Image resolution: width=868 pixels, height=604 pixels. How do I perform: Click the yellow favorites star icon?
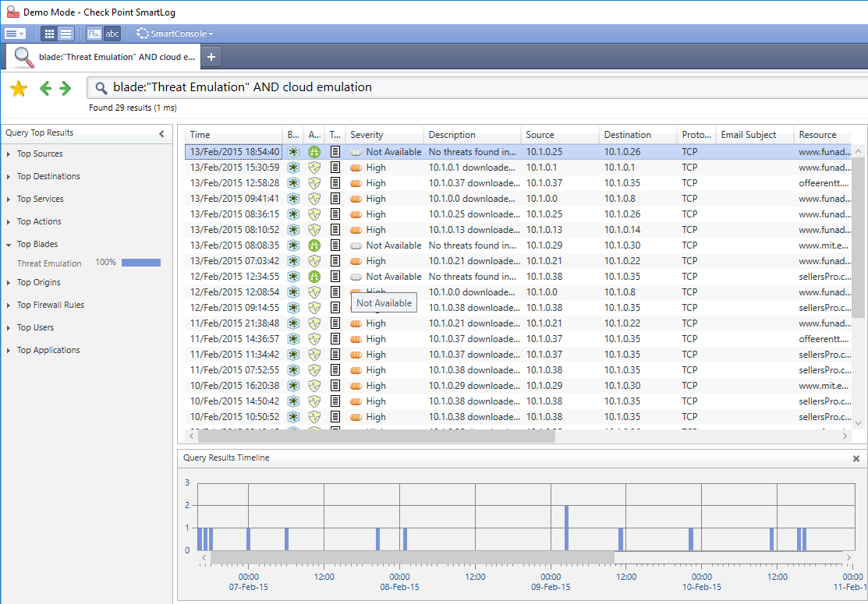click(18, 88)
